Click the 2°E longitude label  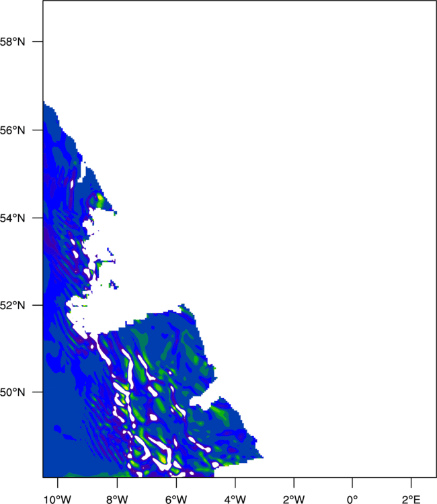click(x=411, y=499)
